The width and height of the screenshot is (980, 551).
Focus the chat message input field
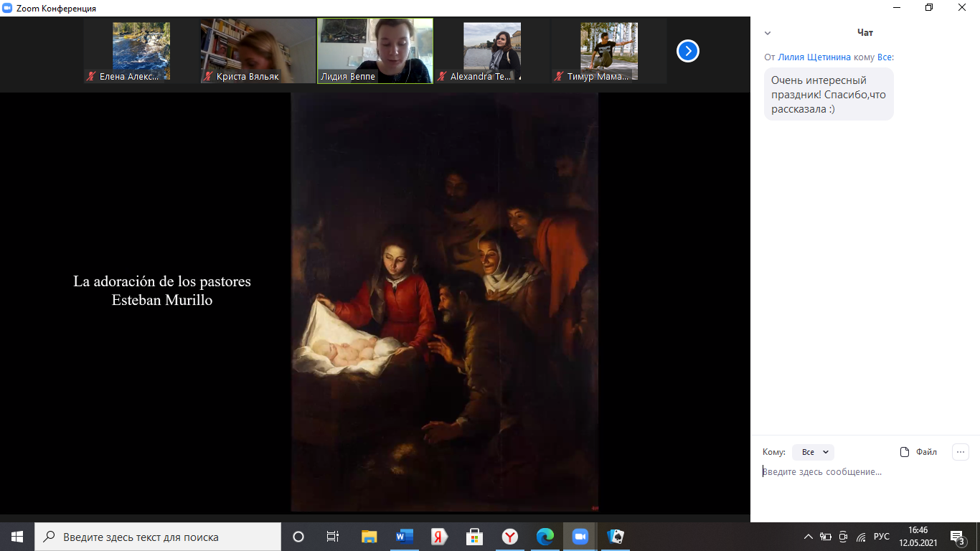pyautogui.click(x=864, y=472)
